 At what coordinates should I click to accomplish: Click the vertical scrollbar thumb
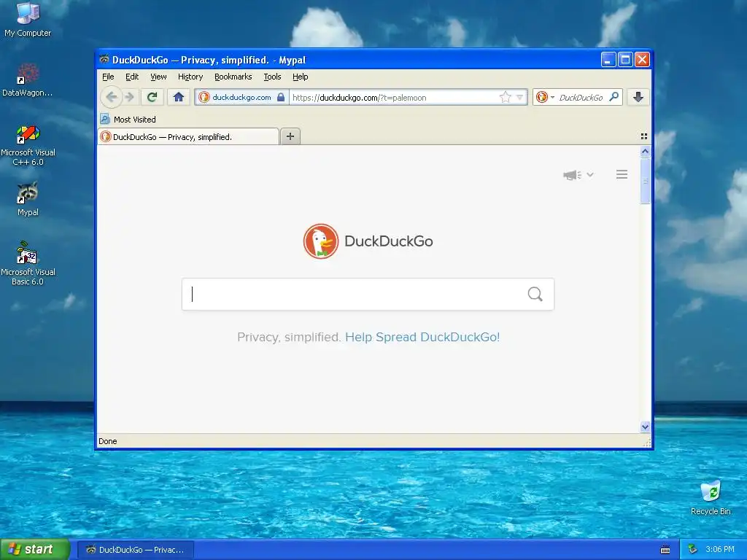645,181
